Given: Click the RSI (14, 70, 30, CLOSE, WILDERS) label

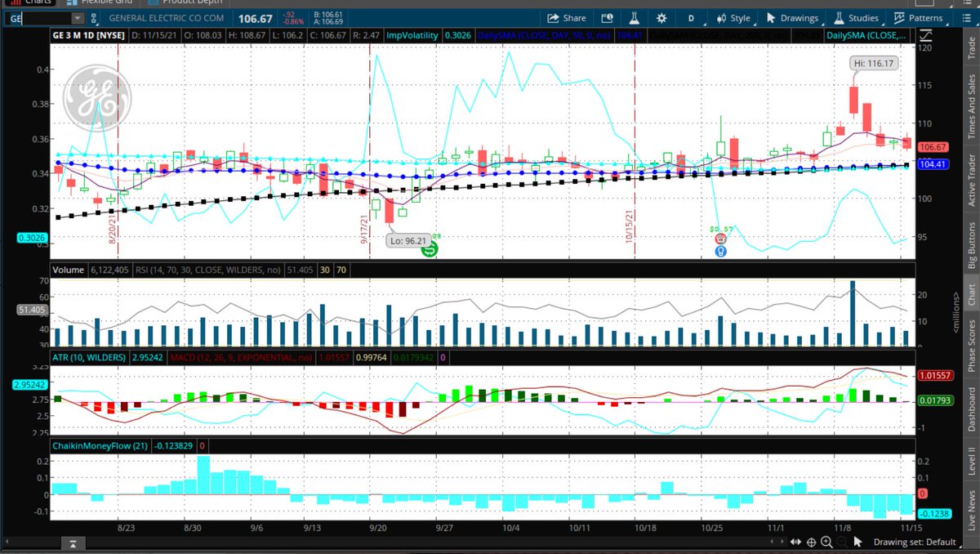Looking at the screenshot, I should coord(209,269).
